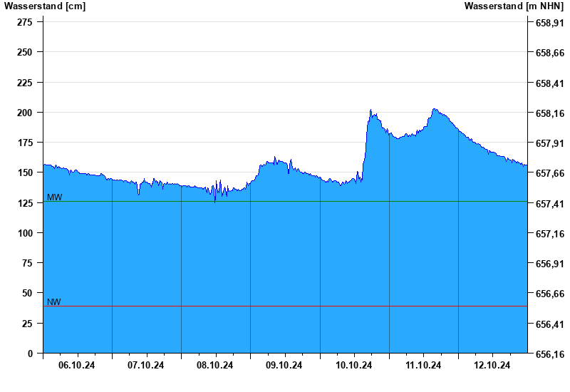Click the 658,16 right-axis value
This screenshot has width=570, height=392.
(550, 113)
